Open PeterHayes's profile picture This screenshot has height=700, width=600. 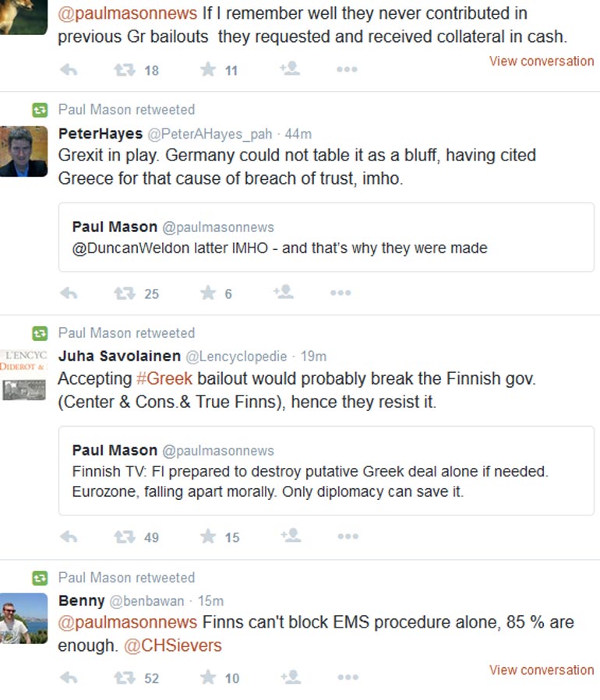[x=23, y=152]
